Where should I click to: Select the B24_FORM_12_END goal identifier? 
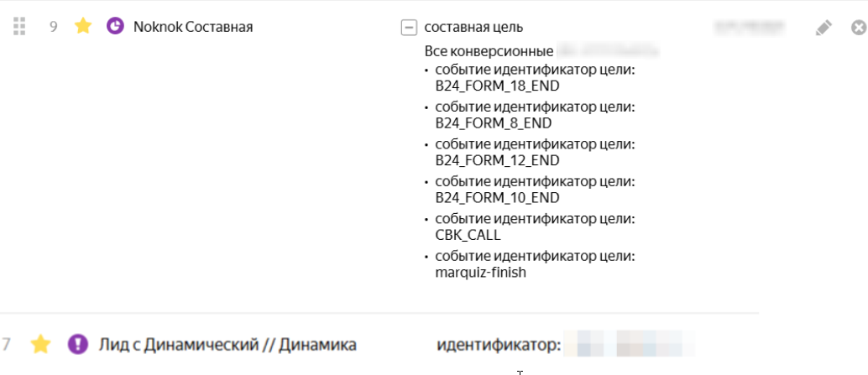[x=498, y=160]
